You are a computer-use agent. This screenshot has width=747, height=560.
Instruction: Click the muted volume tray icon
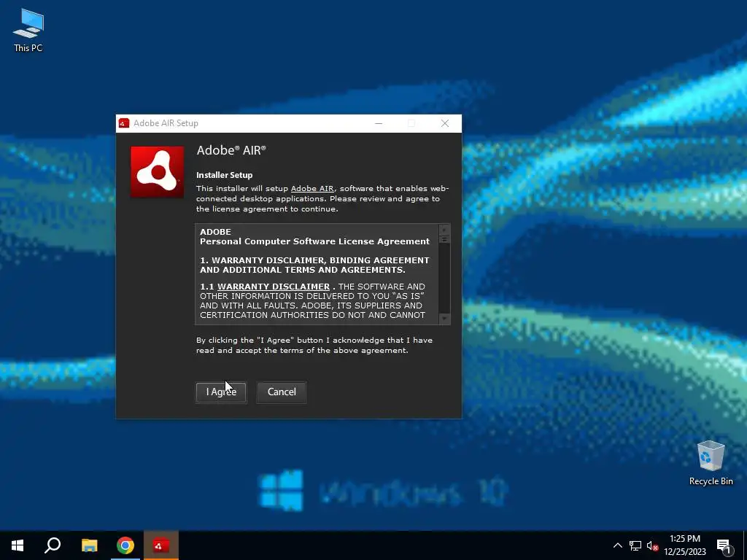[653, 545]
